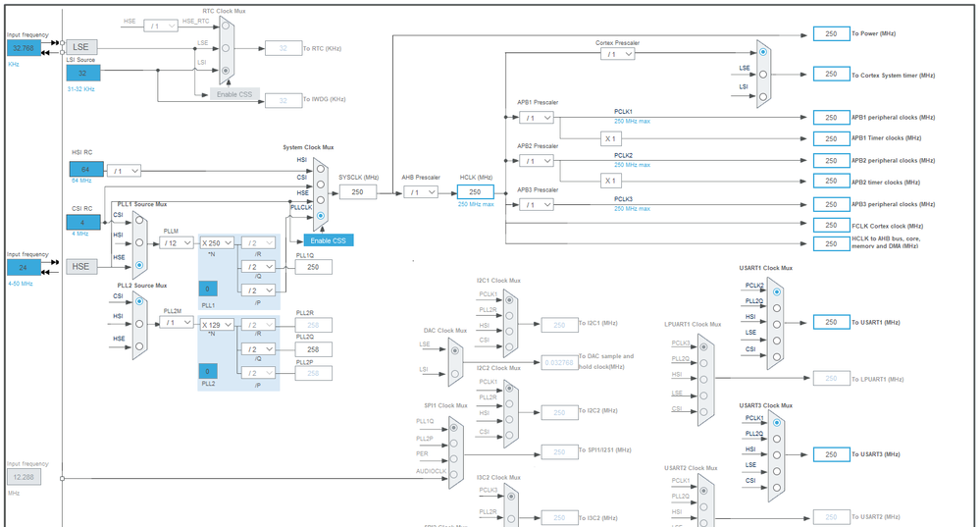This screenshot has width=980, height=527.
Task: Select PLL2Q in USART1 Clock Mux
Action: [x=776, y=308]
